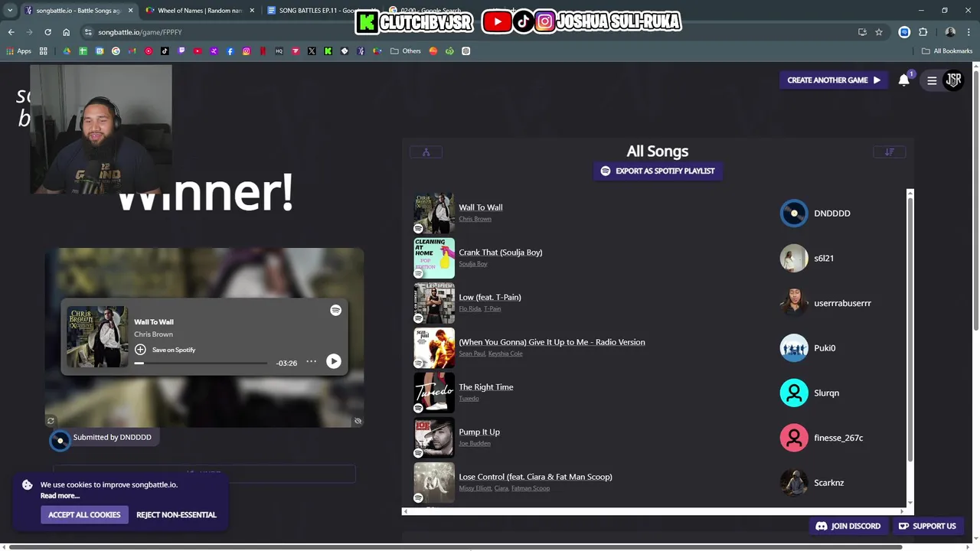Open the Extensions puzzle icon
Viewport: 980px width, 551px height.
pyautogui.click(x=923, y=32)
